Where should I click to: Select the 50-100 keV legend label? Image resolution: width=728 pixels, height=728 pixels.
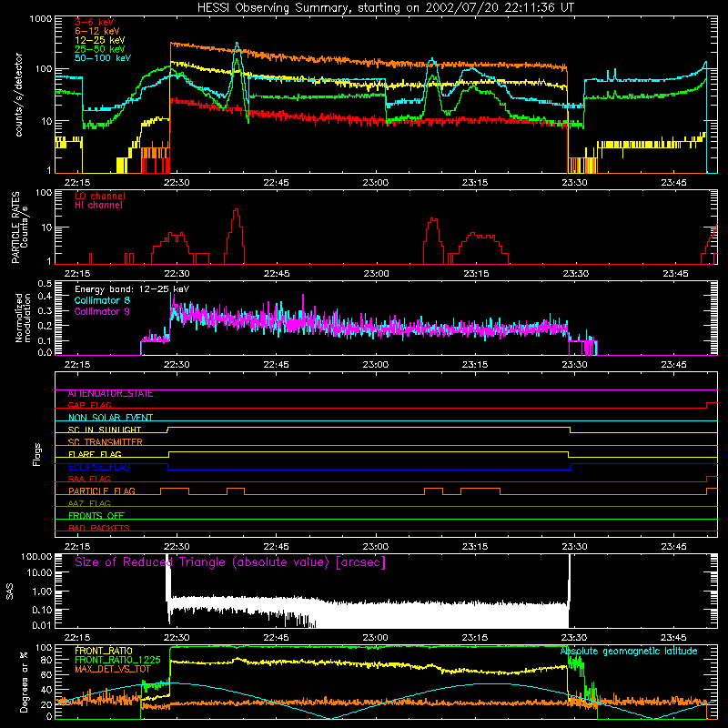(x=103, y=58)
